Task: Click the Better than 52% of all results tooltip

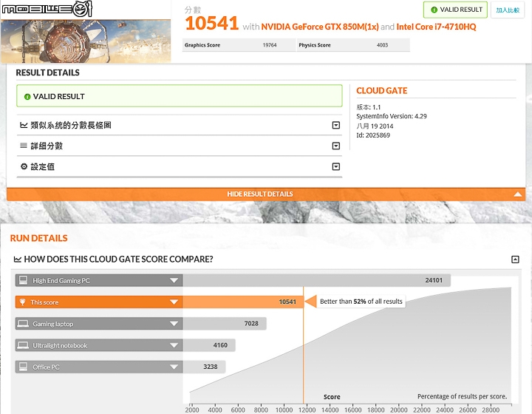Action: [x=361, y=302]
